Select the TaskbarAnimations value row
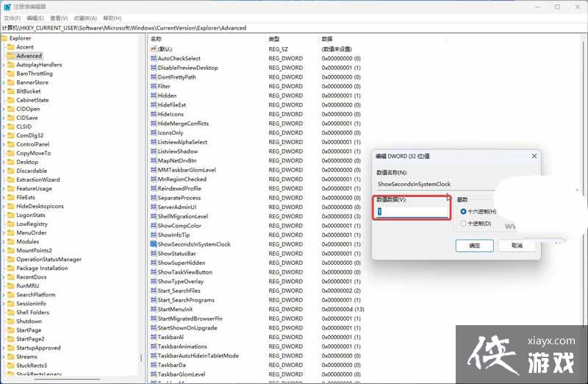Screen dimensions: 588x384 pyautogui.click(x=182, y=346)
